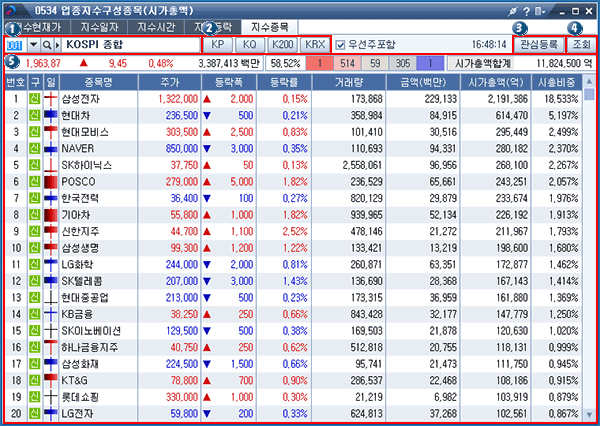Click the KOSPI 종합 index name field
Screen dimensions: 600x426
(x=130, y=45)
